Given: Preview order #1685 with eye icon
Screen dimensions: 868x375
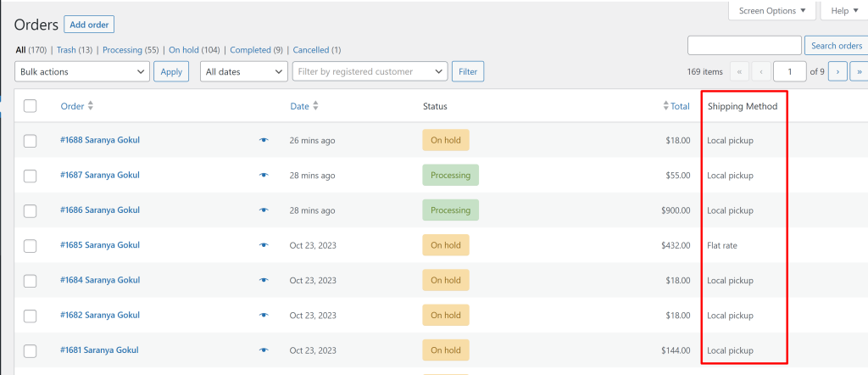Looking at the screenshot, I should [264, 245].
